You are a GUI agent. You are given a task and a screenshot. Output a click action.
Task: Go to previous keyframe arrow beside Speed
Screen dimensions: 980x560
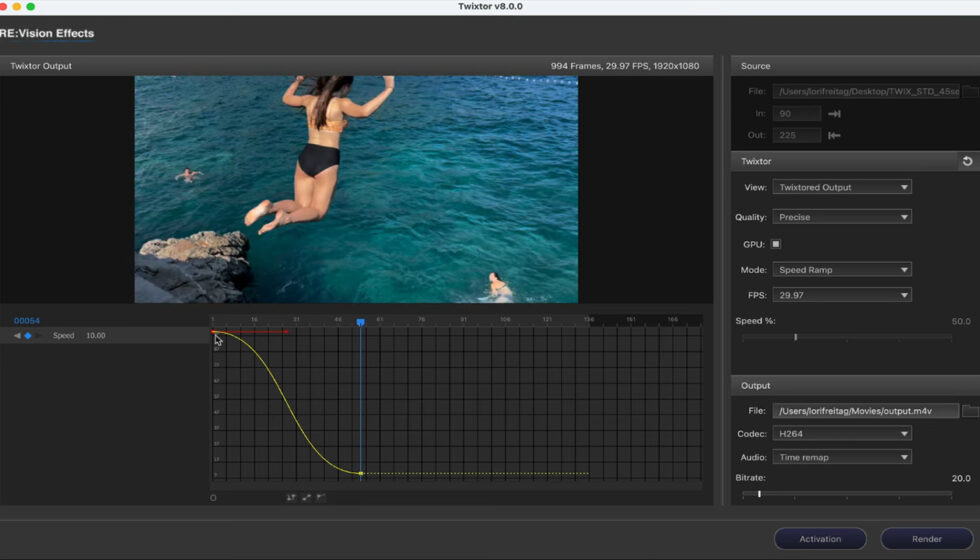click(x=17, y=336)
